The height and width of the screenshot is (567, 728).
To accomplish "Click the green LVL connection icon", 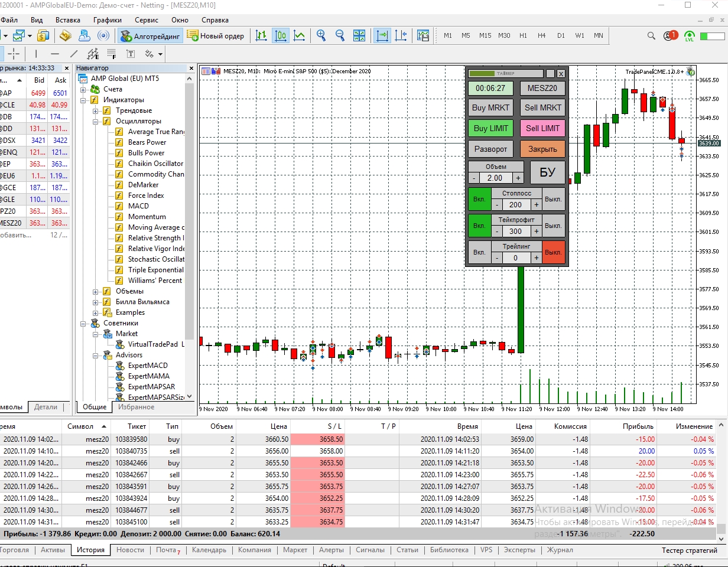I will tap(690, 36).
